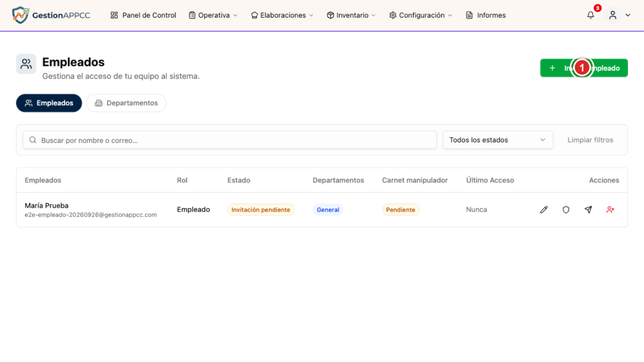Click the 'Pendiente' carnet badge
644x362 pixels.
click(x=401, y=210)
